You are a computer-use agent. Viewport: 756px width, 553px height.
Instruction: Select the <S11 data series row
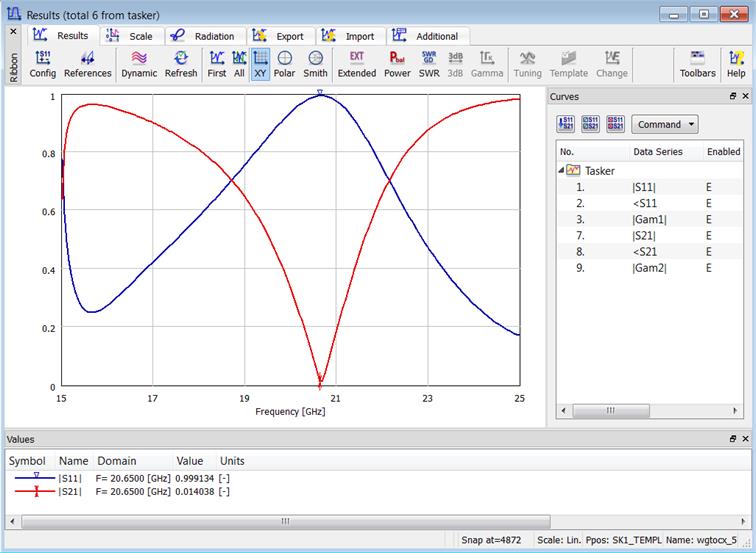tap(649, 203)
